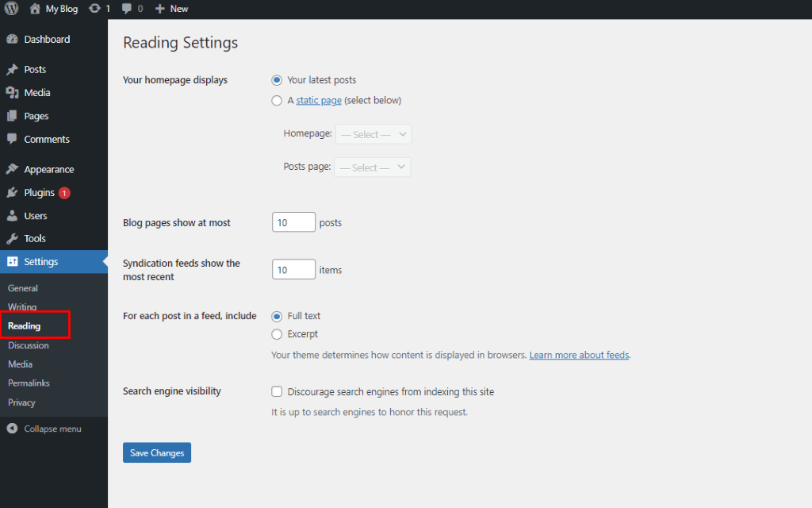Follow the Learn more about feeds link
812x508 pixels.
(579, 355)
